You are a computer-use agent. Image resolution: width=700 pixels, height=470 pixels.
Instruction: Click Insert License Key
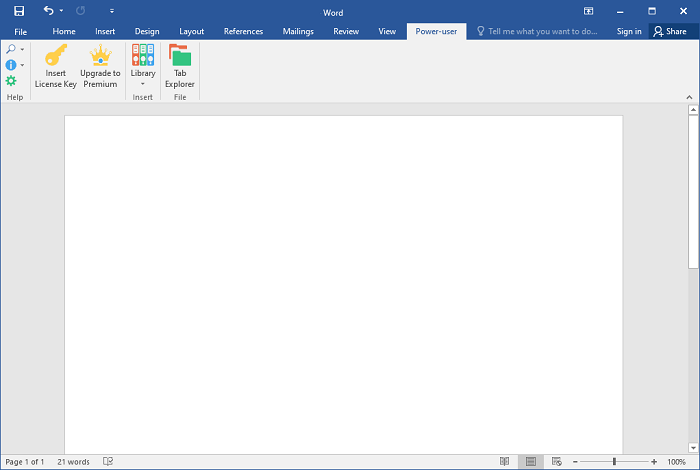pos(56,66)
